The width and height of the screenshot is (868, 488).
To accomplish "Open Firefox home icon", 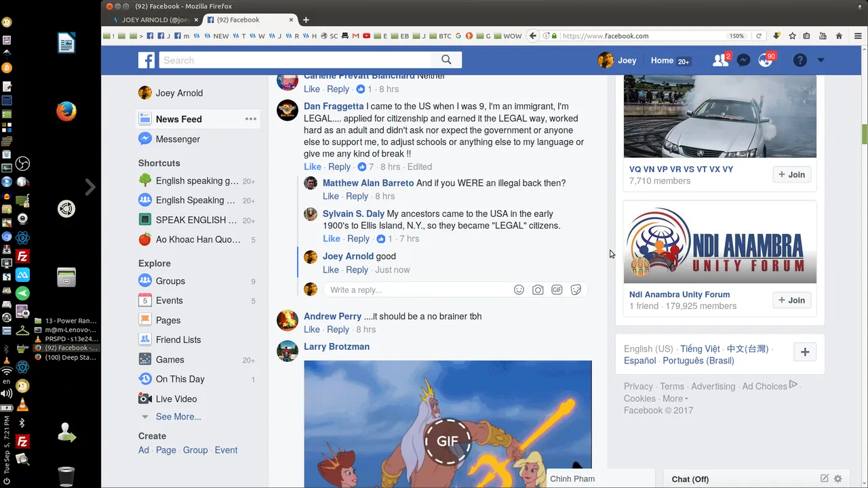I will pos(839,36).
